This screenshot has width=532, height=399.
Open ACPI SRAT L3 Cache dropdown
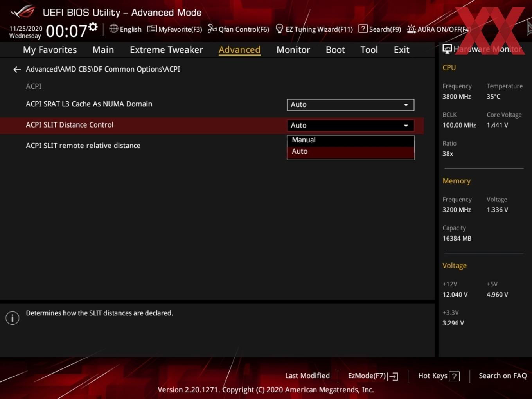(x=350, y=104)
